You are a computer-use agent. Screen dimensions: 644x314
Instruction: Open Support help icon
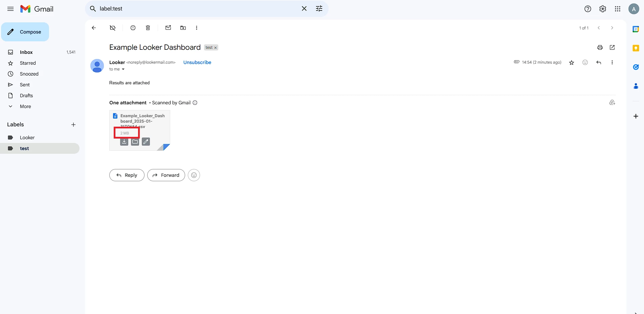click(x=588, y=9)
